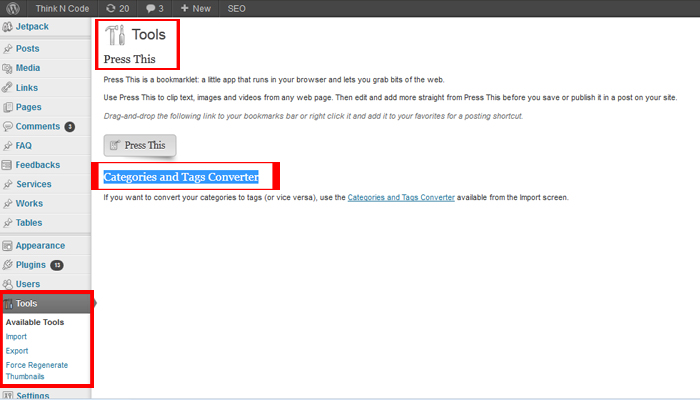Open Think N Code site menu
700x400 pixels.
(62, 8)
